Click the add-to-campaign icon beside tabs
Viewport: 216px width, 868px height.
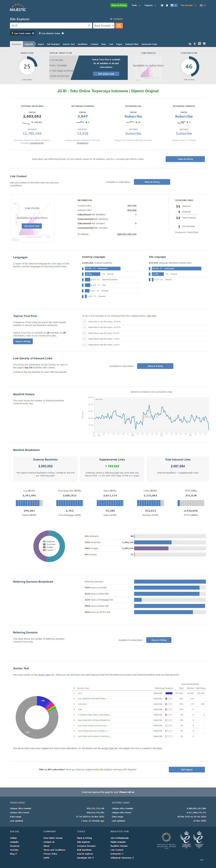190,44
